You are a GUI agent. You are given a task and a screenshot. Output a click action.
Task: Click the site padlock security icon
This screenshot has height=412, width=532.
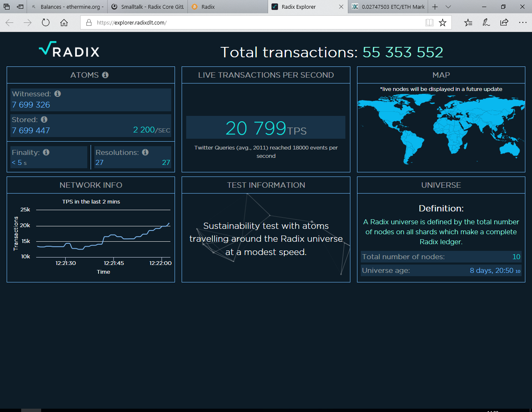point(89,23)
